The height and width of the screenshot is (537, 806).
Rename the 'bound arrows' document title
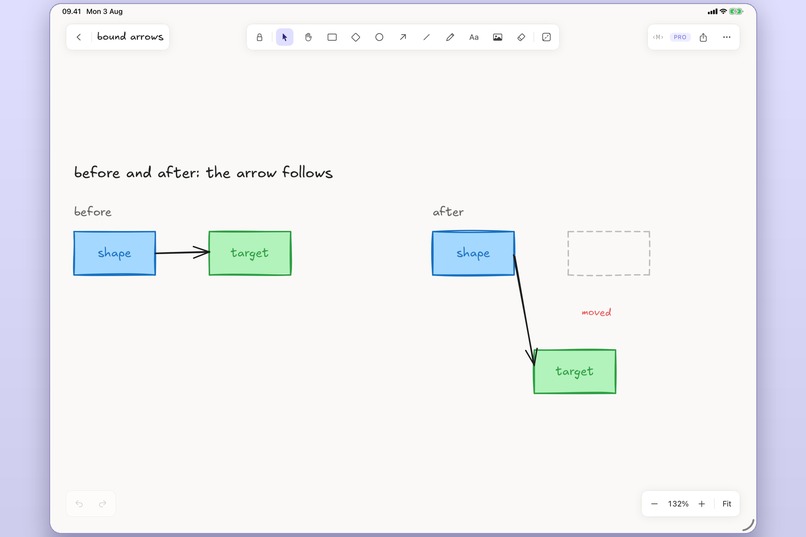pos(130,36)
